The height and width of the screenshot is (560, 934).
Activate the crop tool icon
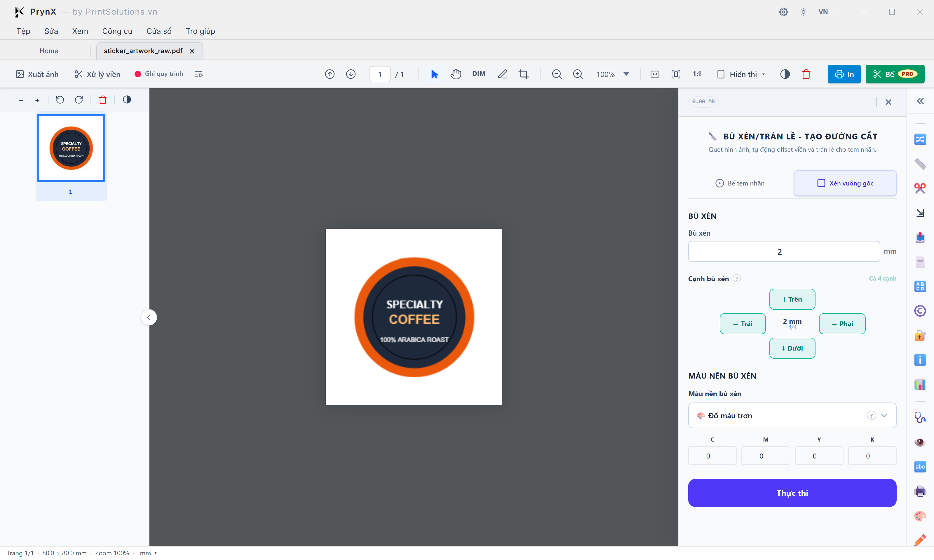coord(523,74)
